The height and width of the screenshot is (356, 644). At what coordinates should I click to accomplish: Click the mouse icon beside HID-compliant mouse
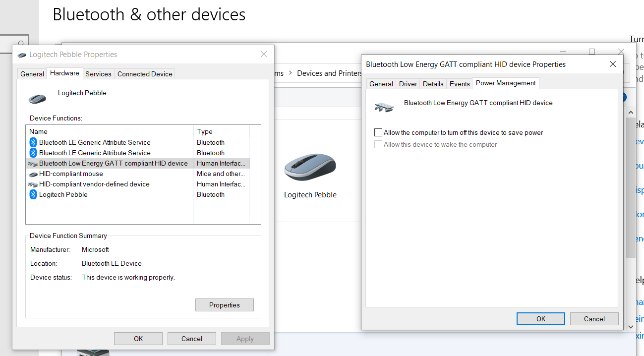pyautogui.click(x=33, y=174)
